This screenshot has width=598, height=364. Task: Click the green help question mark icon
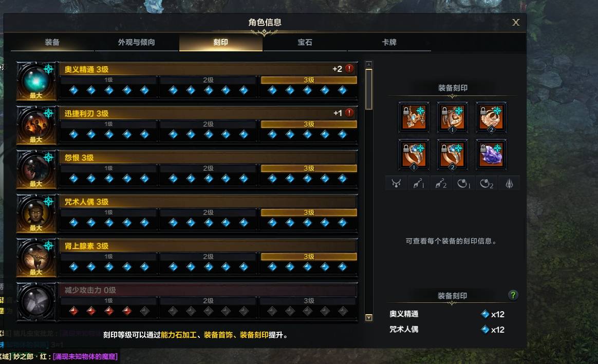[513, 295]
